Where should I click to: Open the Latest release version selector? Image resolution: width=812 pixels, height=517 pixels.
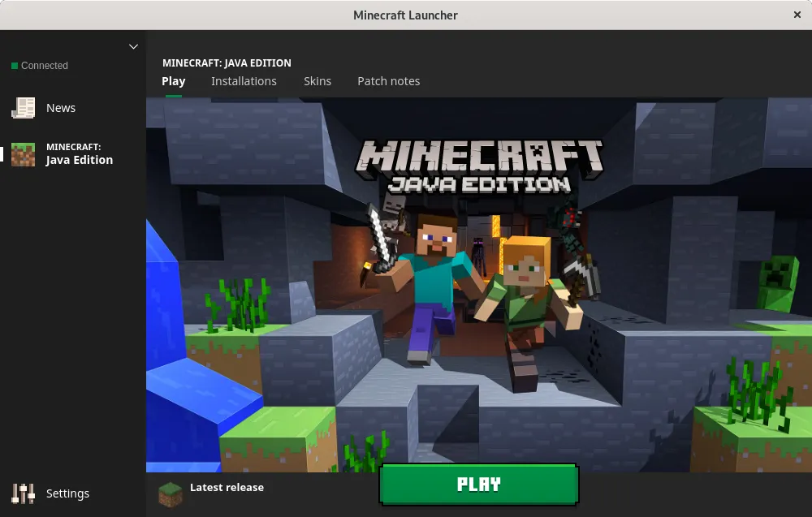pos(227,488)
